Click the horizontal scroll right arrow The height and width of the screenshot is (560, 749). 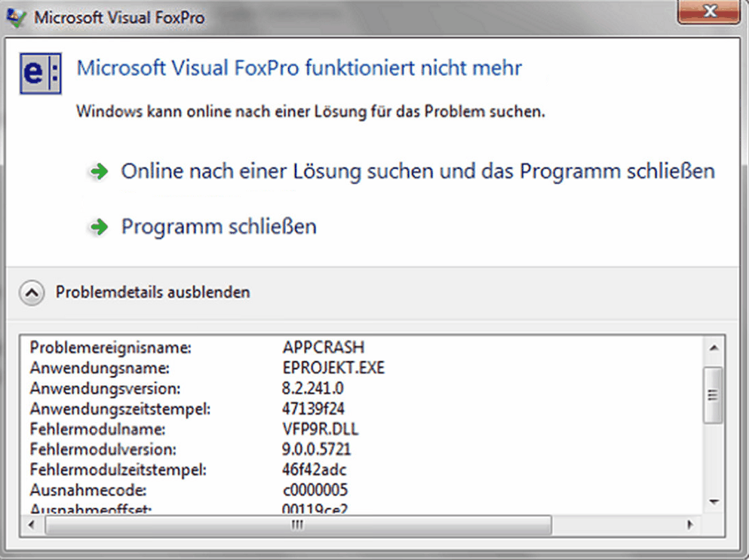pos(689,525)
